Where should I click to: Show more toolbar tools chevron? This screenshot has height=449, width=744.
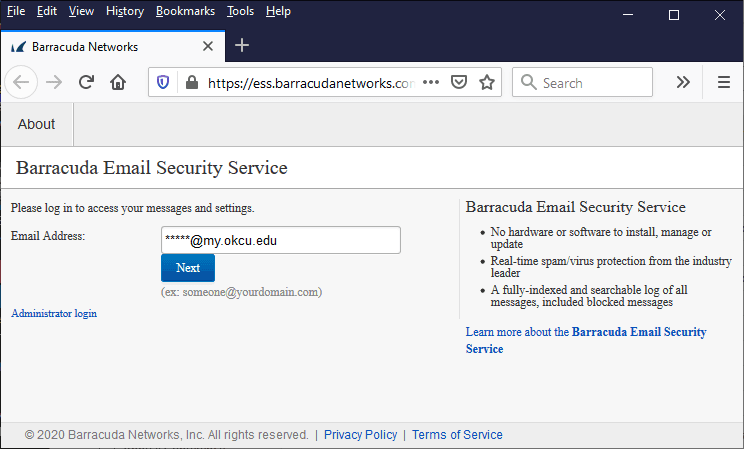pos(683,83)
